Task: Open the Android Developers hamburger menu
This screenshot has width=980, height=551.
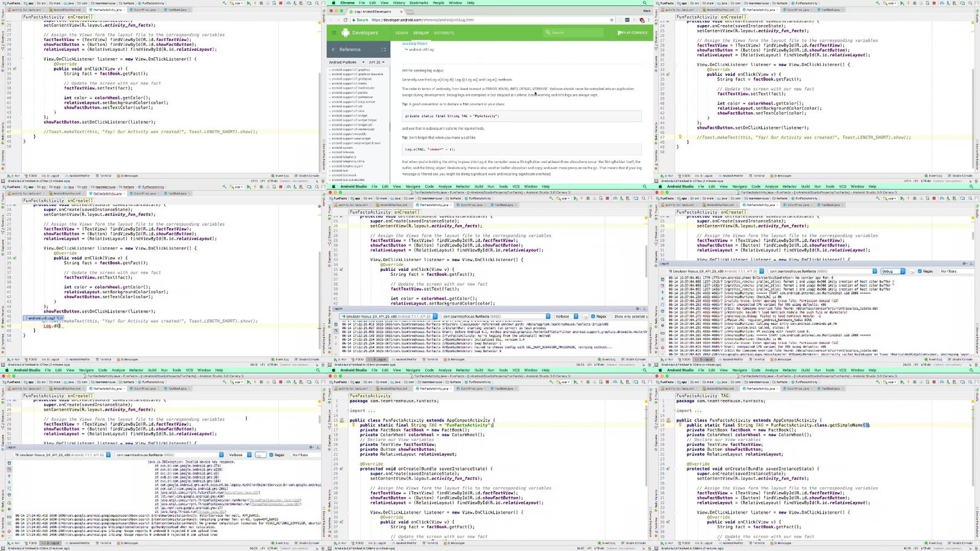Action: tap(334, 32)
